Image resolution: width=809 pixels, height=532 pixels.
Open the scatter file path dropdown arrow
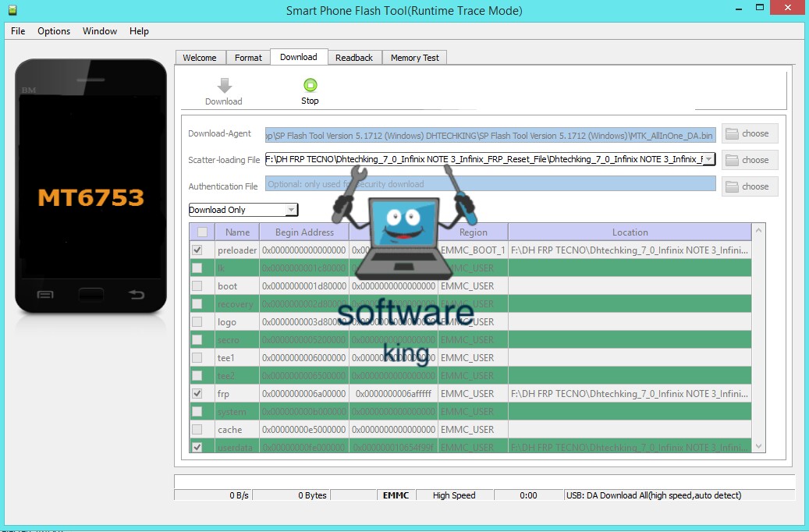710,159
